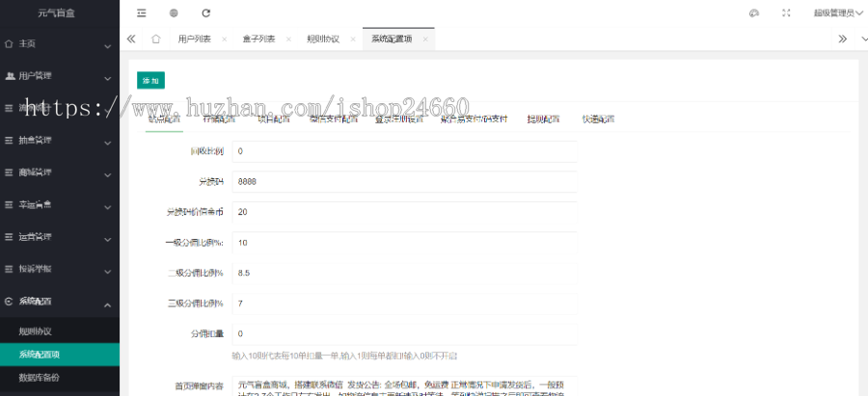Click the 幸运盲盒 list icon in sidebar
Image resolution: width=868 pixels, height=396 pixels.
tap(9, 204)
